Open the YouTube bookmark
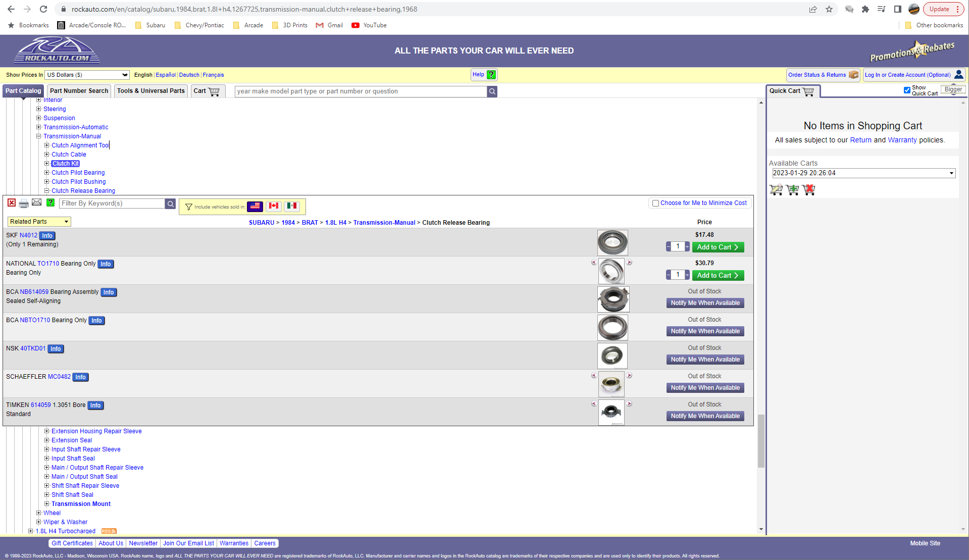Image resolution: width=969 pixels, height=560 pixels. (369, 25)
